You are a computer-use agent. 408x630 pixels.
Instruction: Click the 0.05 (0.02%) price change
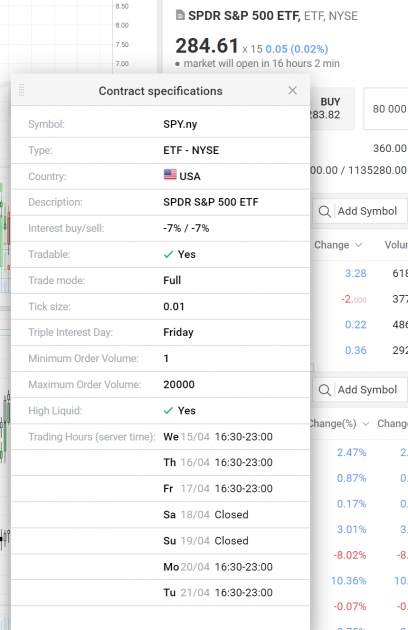(297, 49)
